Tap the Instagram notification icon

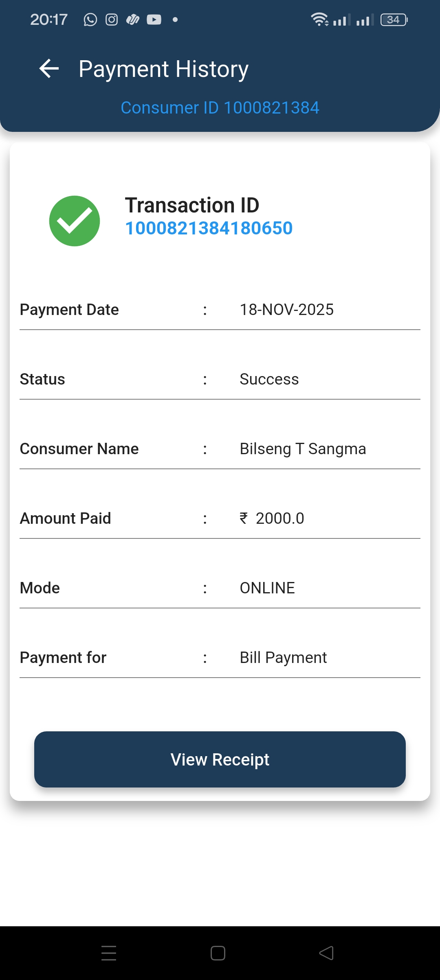pyautogui.click(x=112, y=20)
